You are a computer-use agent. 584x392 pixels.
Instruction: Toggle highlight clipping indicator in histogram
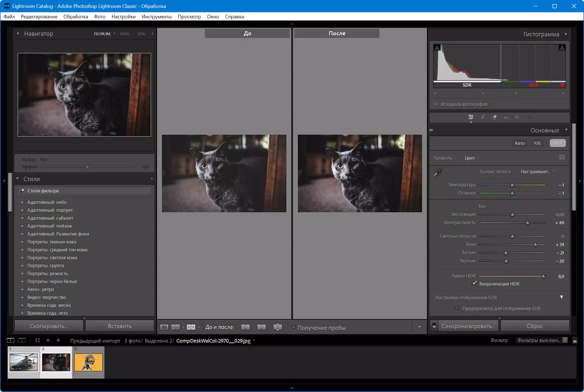point(562,47)
